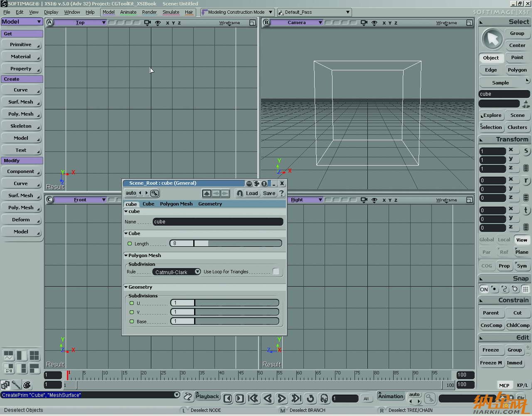Toggle U subdivisions animation marker
This screenshot has height=416, width=532.
coord(132,303)
